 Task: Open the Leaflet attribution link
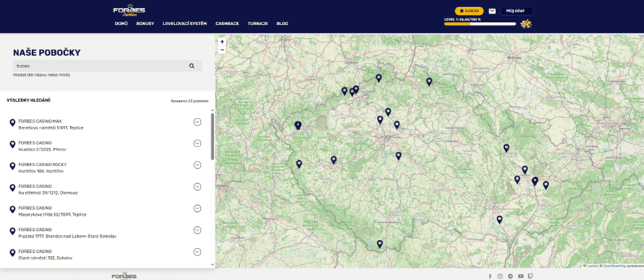(x=591, y=266)
